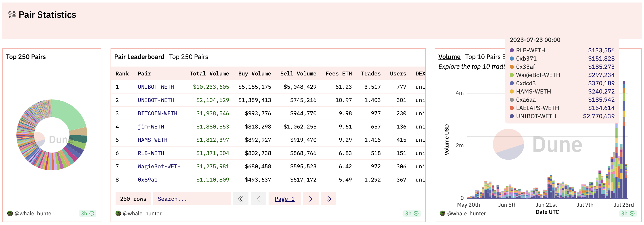Click whale_hunter avatar under Volume chart

pyautogui.click(x=443, y=214)
